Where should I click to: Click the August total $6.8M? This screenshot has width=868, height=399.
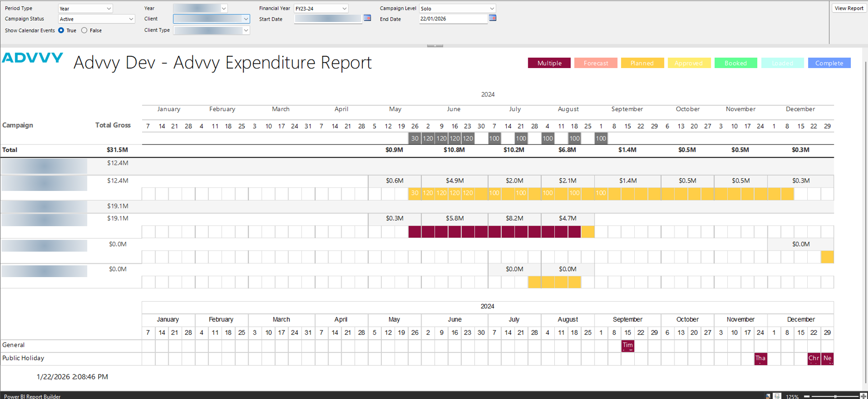tap(568, 150)
